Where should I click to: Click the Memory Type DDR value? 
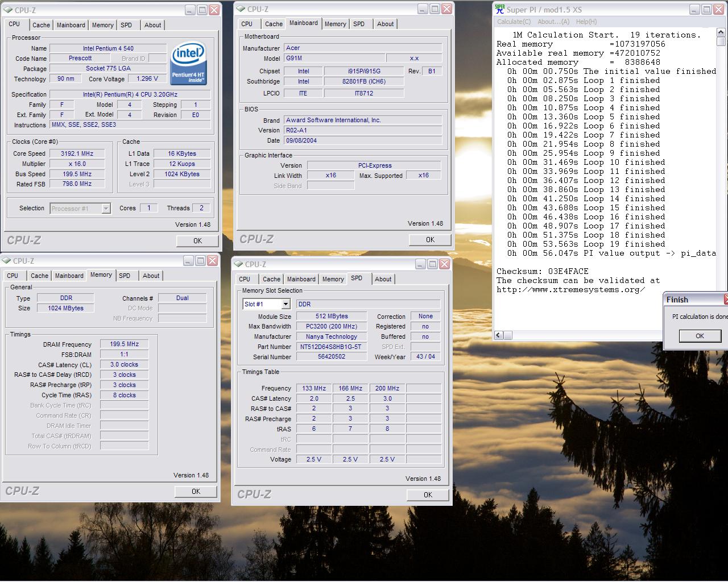pyautogui.click(x=65, y=298)
